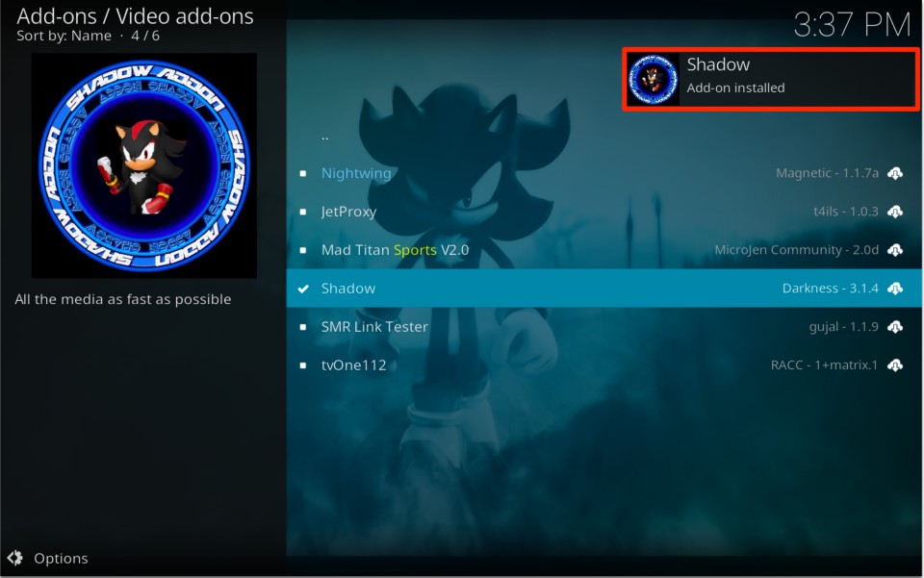Click the square bullet before SMR Link Tester
The image size is (924, 578).
(x=303, y=327)
